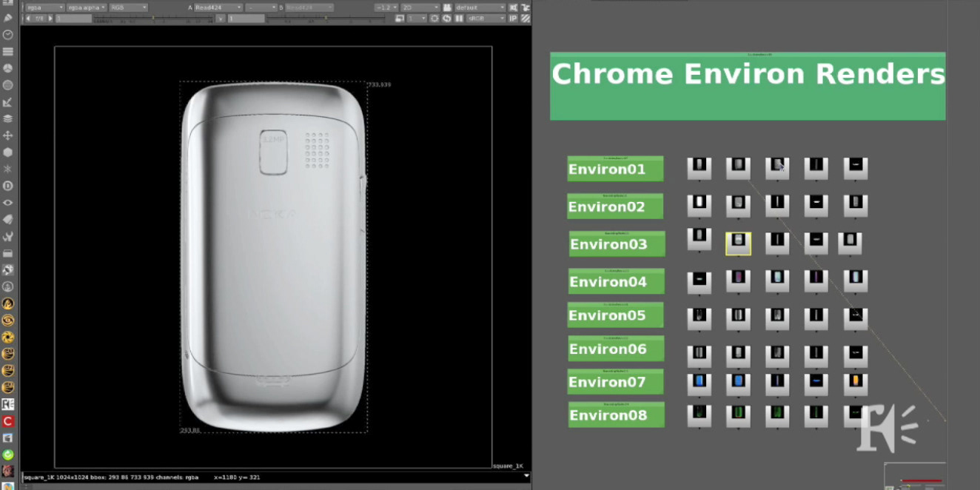Click the fullscreen icon right of default dropdown
980x490 pixels.
514,7
